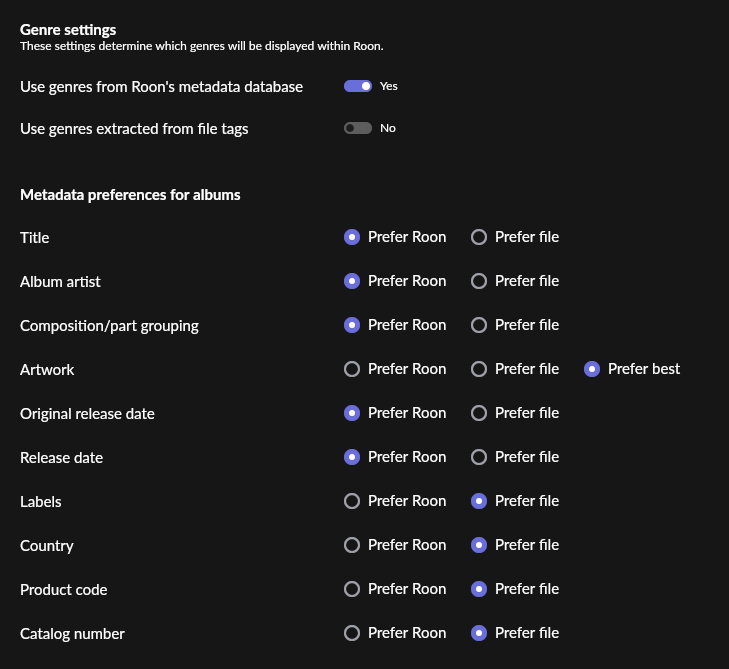Image resolution: width=729 pixels, height=669 pixels.
Task: Select Prefer Roon for Labels
Action: point(352,501)
